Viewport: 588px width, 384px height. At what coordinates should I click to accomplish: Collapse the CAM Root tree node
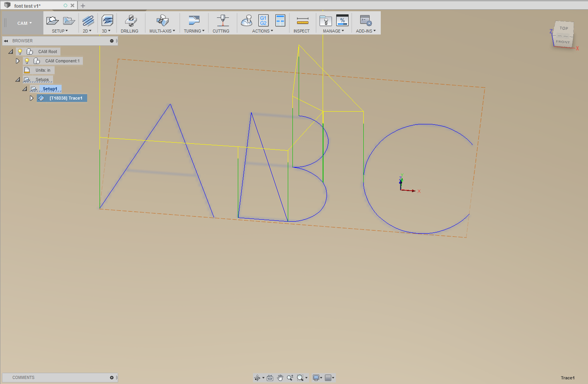point(11,52)
